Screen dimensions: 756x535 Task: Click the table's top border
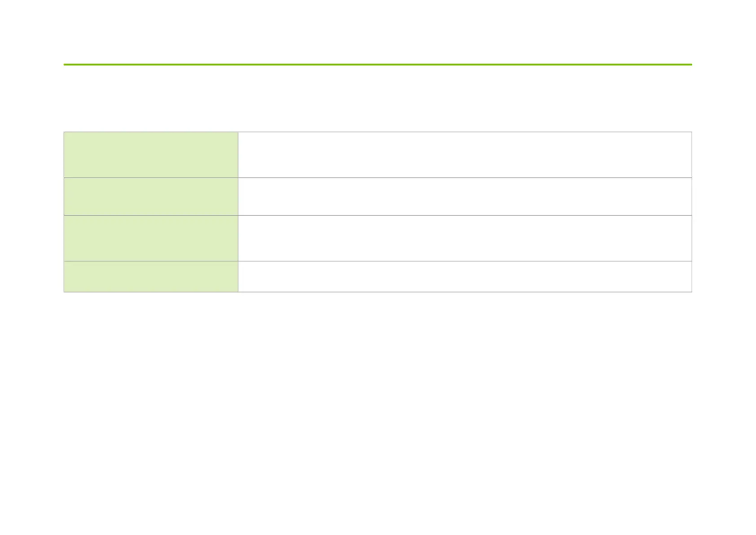378,132
